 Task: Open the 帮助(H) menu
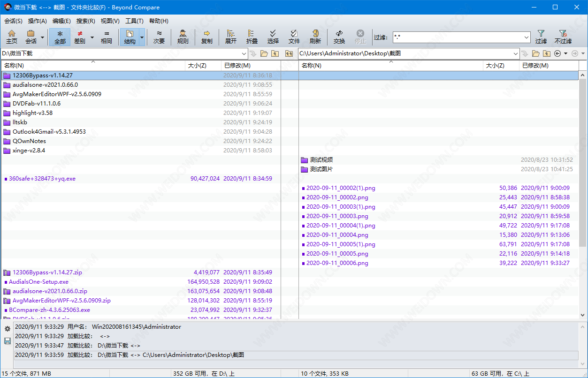159,21
